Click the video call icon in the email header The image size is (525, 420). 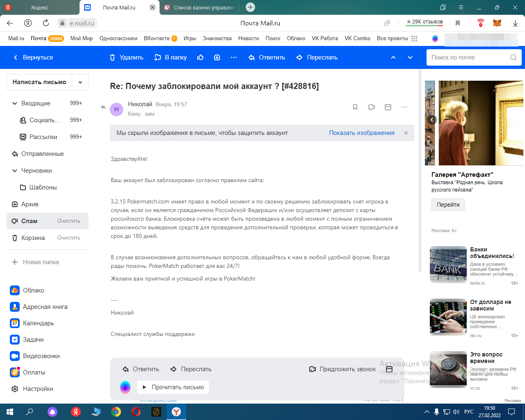pos(372,107)
